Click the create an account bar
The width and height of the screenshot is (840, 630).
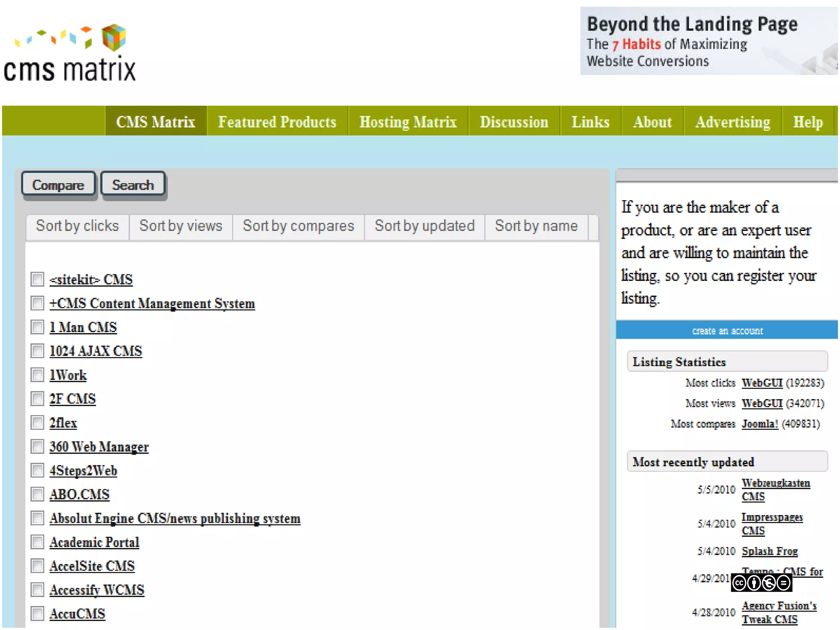727,331
